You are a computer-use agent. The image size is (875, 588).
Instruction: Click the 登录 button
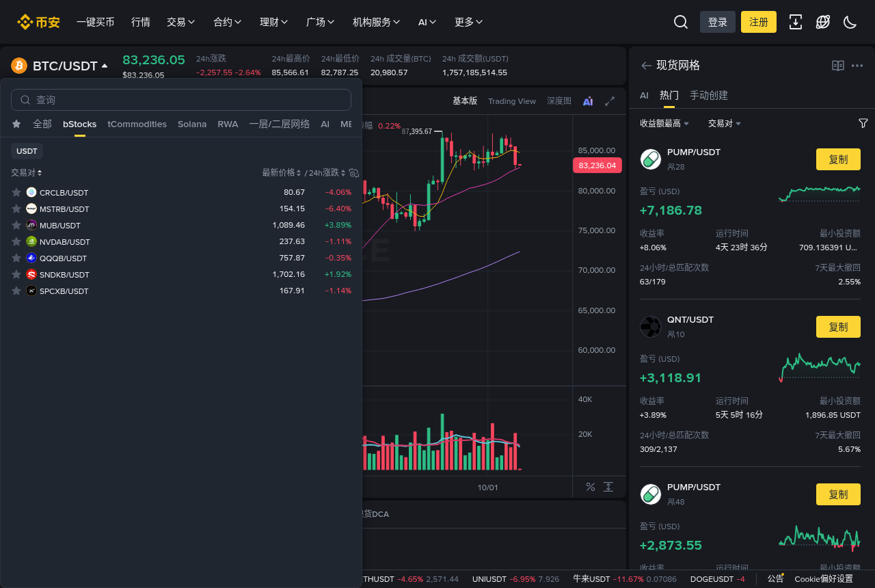coord(718,22)
